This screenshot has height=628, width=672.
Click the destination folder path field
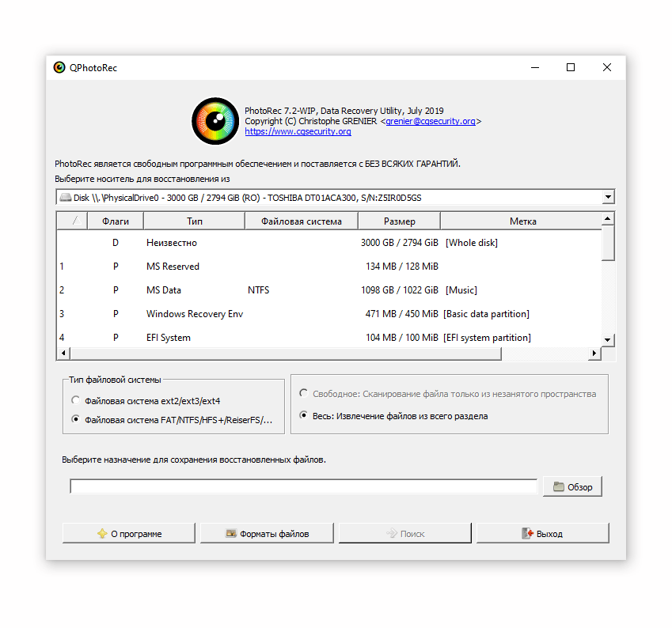point(303,486)
